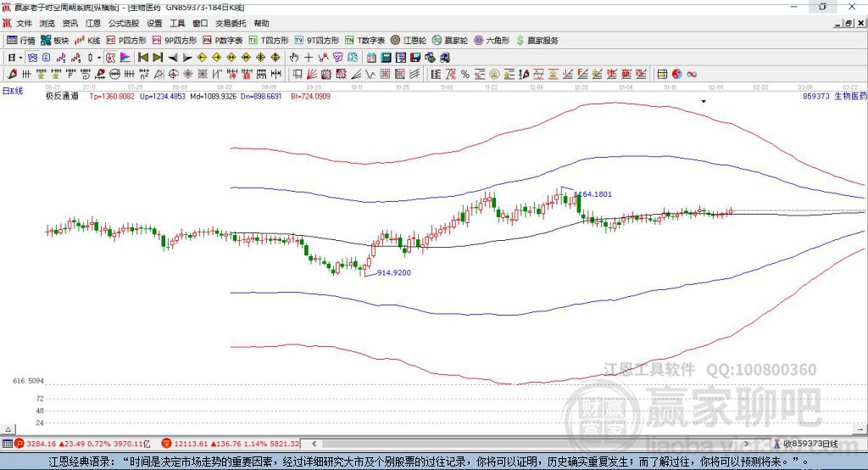Click the 行情 quotes button

pyautogui.click(x=21, y=41)
